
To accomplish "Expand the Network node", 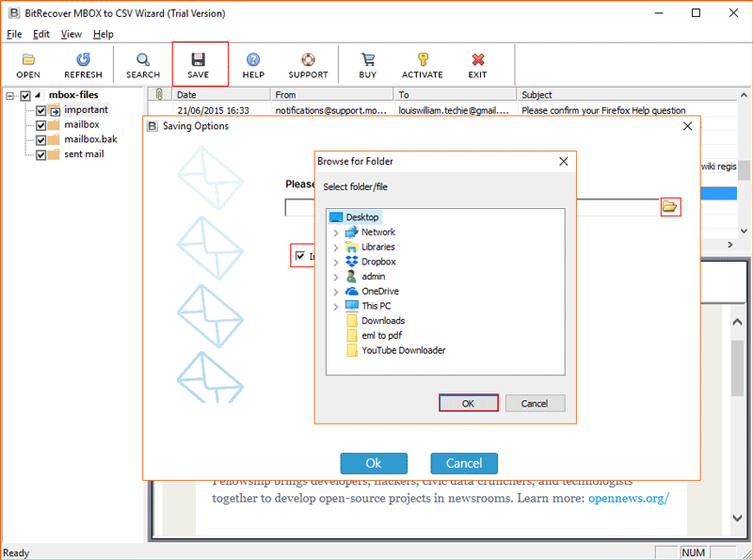I will tap(336, 232).
